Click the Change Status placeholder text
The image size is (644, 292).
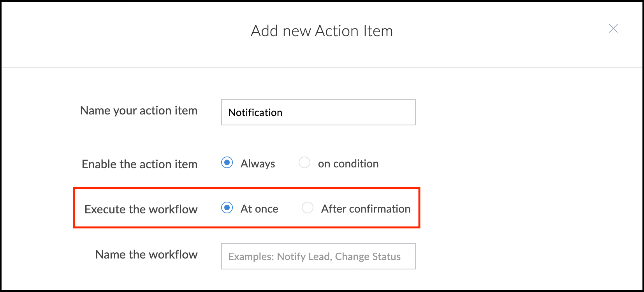368,257
